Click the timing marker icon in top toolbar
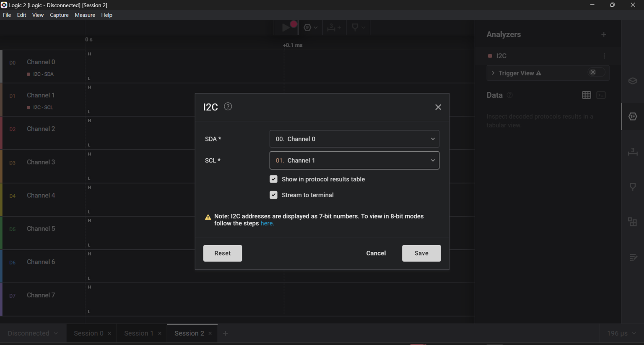Image resolution: width=644 pixels, height=345 pixels. [355, 27]
